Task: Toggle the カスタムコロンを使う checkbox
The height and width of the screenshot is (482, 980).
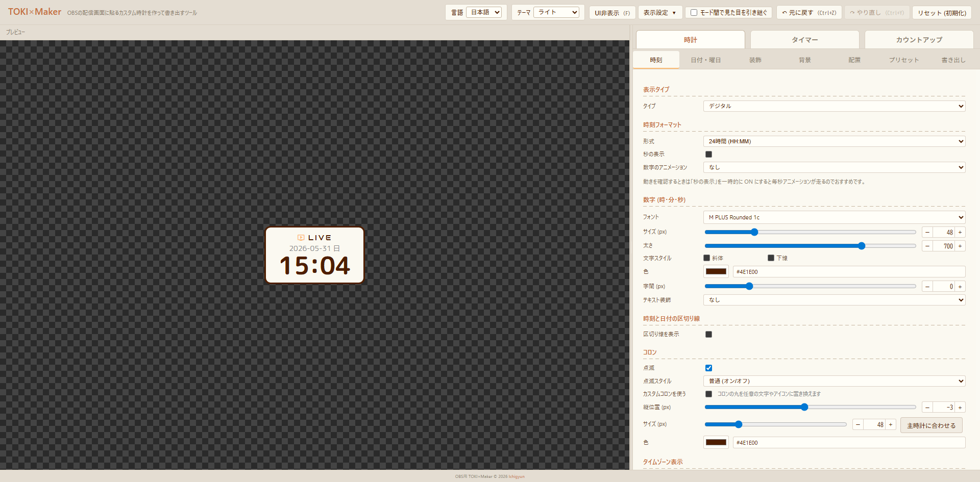Action: coord(708,394)
